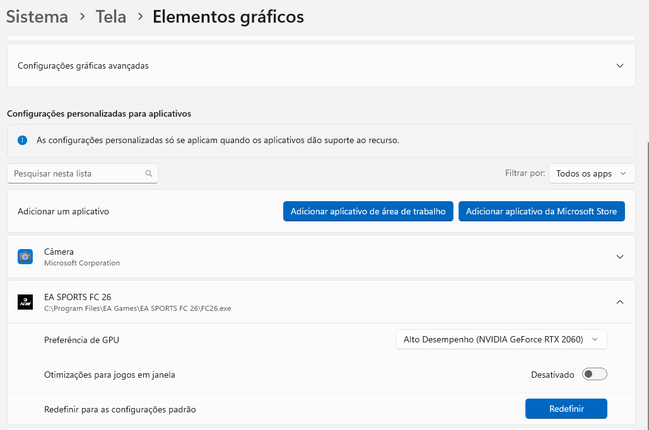Toggle Otimizações para jogos em janela switch
649x430 pixels.
(595, 374)
